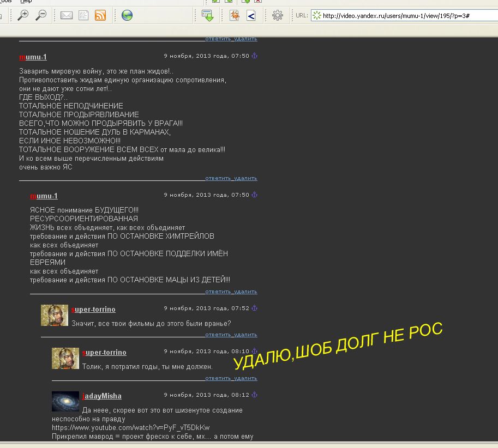
Task: Click the zoom out magnifier icon
Action: click(x=41, y=15)
